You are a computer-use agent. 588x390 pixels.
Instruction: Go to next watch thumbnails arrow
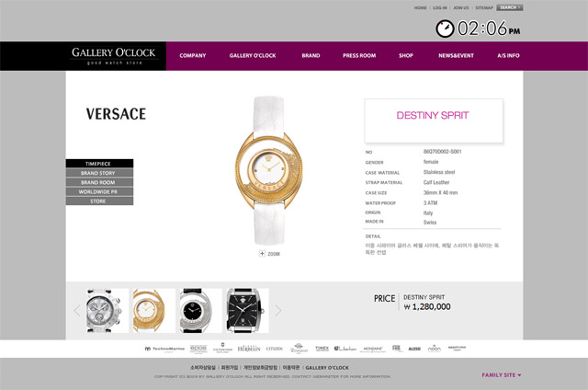click(x=277, y=310)
